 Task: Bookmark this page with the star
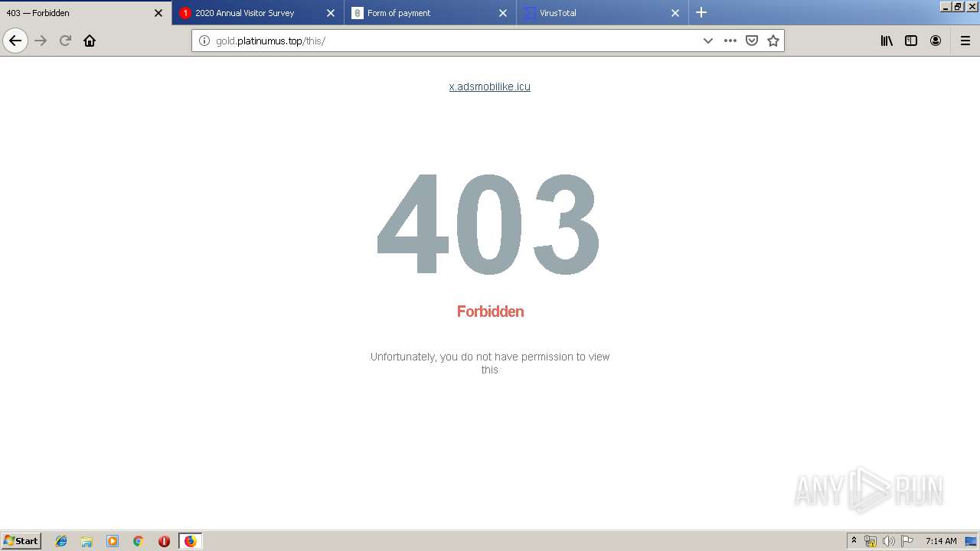(x=773, y=41)
